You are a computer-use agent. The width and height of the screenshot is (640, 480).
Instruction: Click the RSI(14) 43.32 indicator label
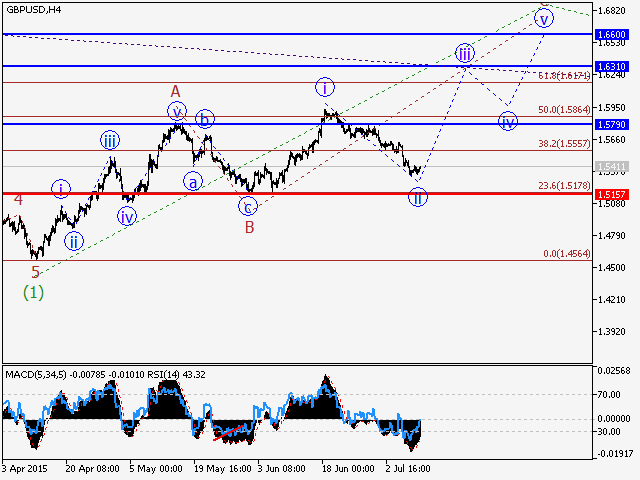click(176, 374)
